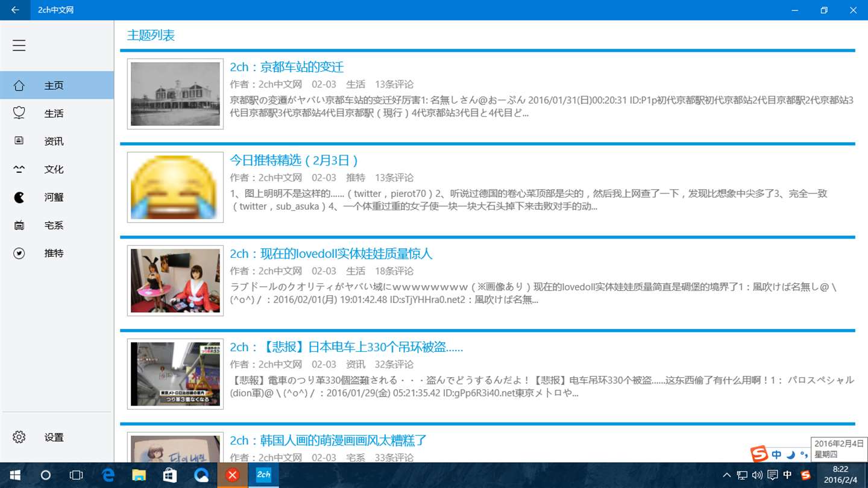Image resolution: width=868 pixels, height=488 pixels.
Task: Click the news icon beside 资讯
Action: [19, 141]
